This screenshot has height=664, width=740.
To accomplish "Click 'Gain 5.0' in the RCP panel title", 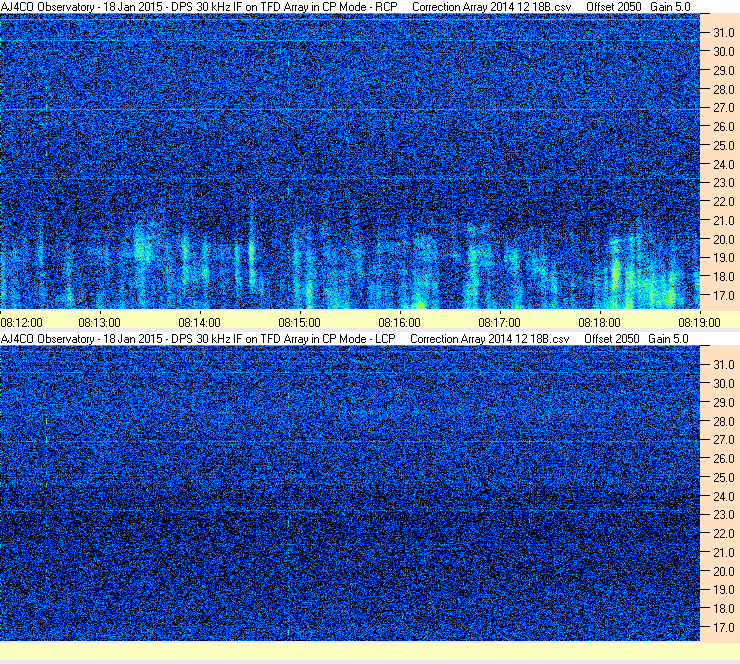I will 670,7.
